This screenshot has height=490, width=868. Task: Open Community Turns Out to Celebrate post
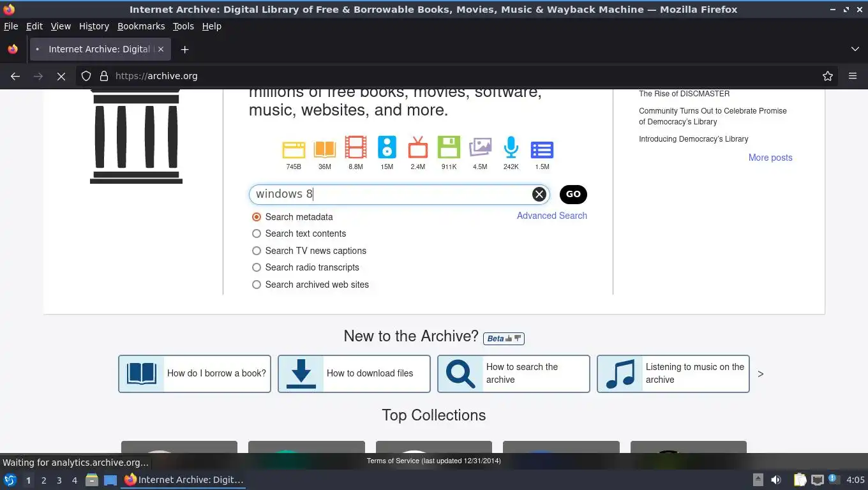[713, 116]
